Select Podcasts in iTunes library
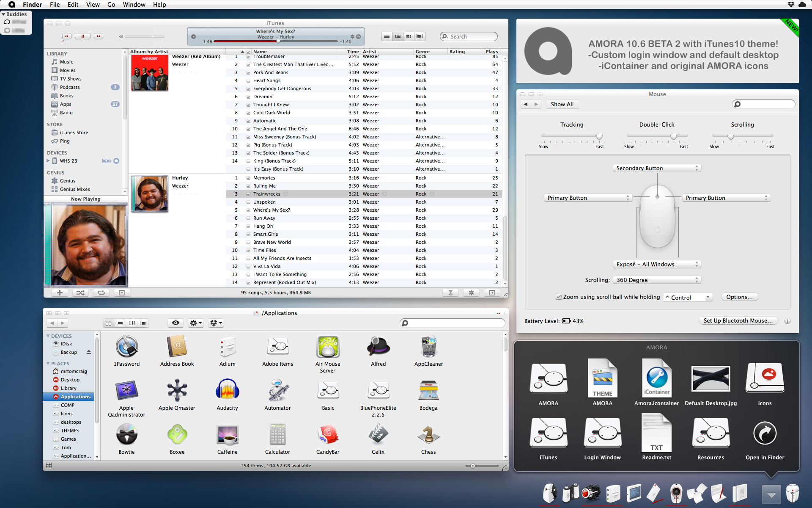Screen dimensions: 812x508 tap(70, 87)
